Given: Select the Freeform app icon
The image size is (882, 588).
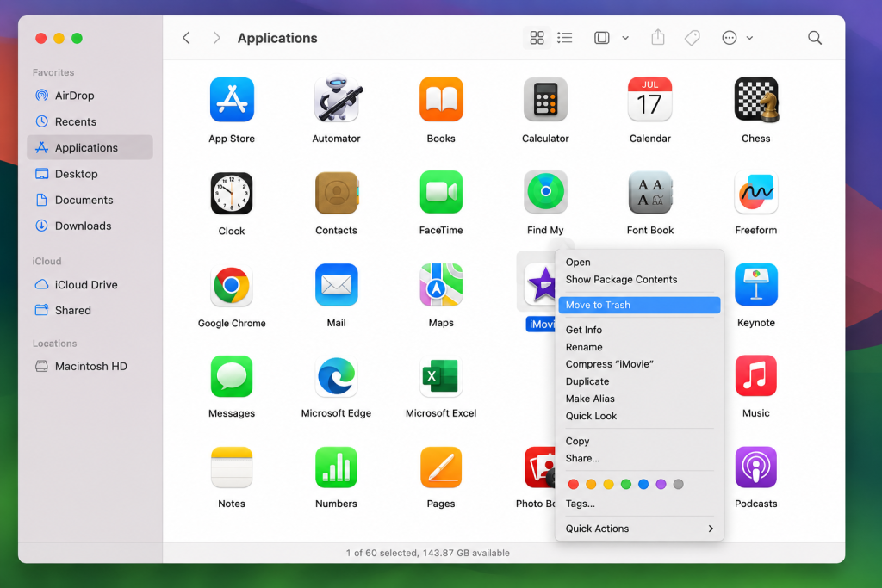Looking at the screenshot, I should pyautogui.click(x=756, y=192).
